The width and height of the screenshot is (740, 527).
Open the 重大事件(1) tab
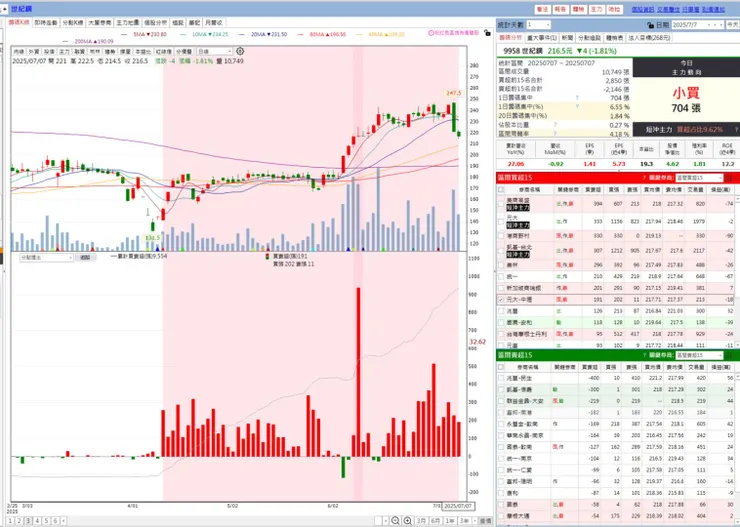pos(541,38)
